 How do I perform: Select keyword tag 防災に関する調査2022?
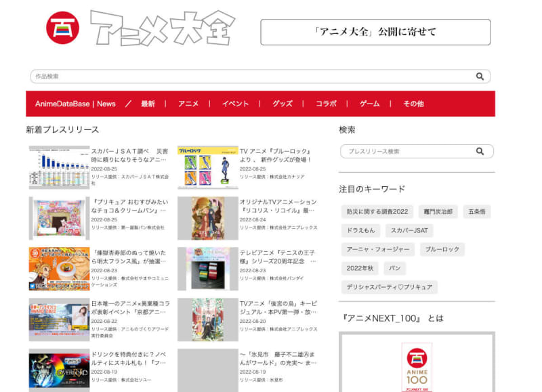pyautogui.click(x=377, y=212)
